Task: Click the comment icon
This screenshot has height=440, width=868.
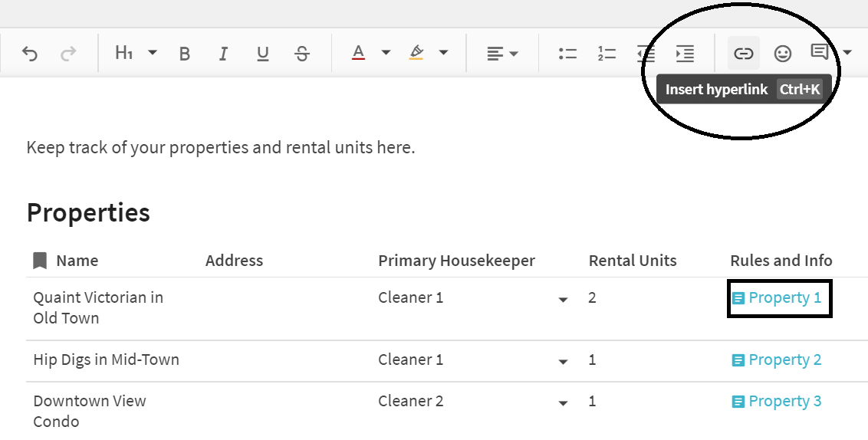Action: click(x=819, y=52)
